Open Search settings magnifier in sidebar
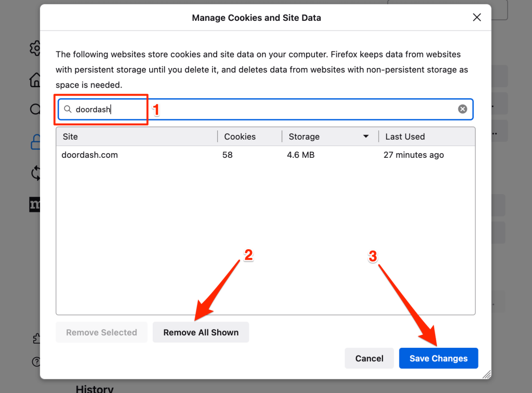 tap(35, 110)
